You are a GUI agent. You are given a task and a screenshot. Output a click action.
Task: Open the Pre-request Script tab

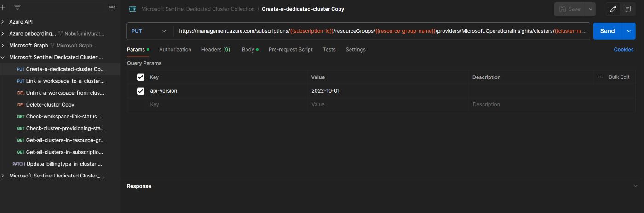[291, 49]
